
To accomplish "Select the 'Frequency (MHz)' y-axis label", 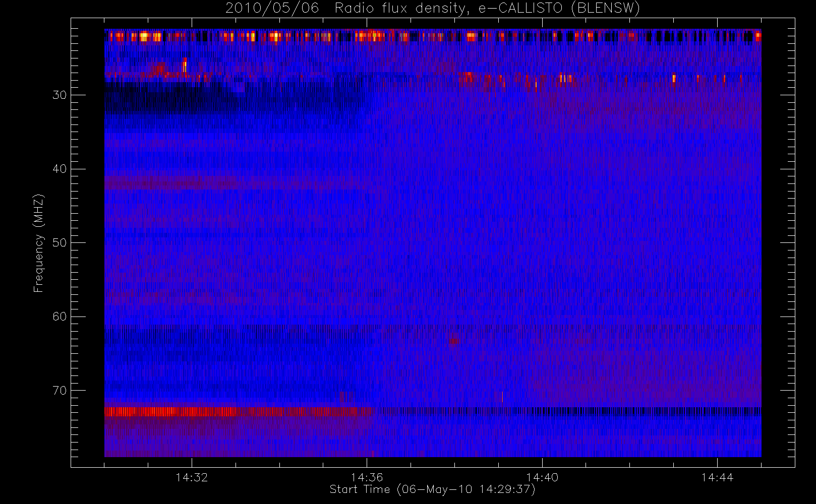I will tap(39, 243).
